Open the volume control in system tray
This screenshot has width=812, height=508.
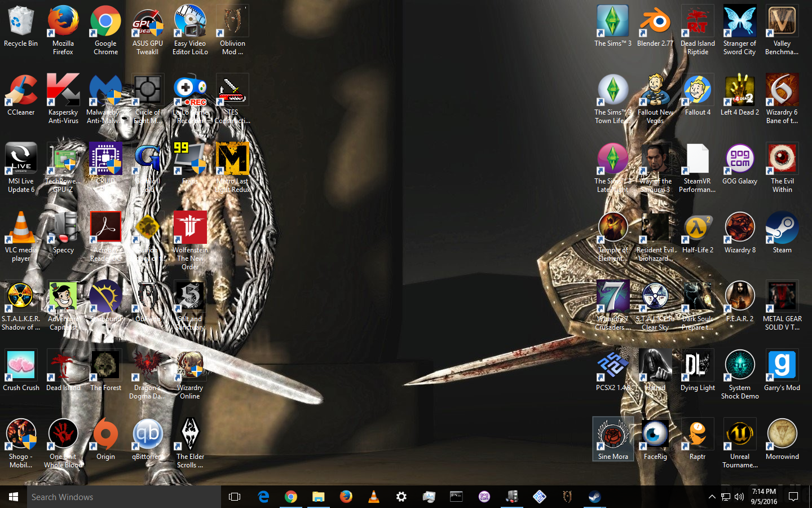[x=739, y=497]
